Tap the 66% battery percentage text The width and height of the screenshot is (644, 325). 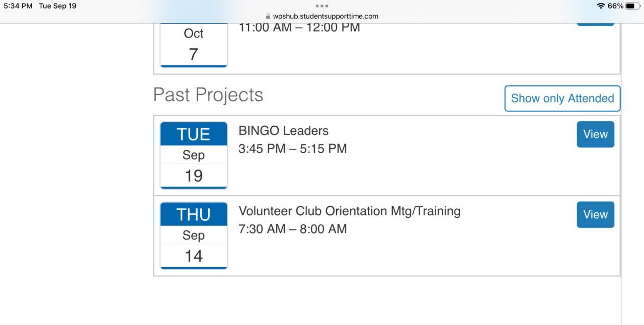pos(615,6)
